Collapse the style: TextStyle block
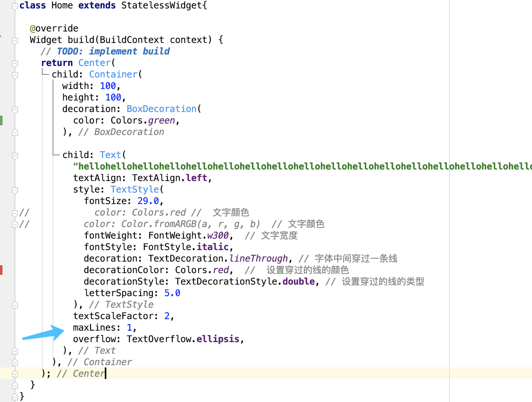Viewport: 532px width, 402px height. [15, 190]
